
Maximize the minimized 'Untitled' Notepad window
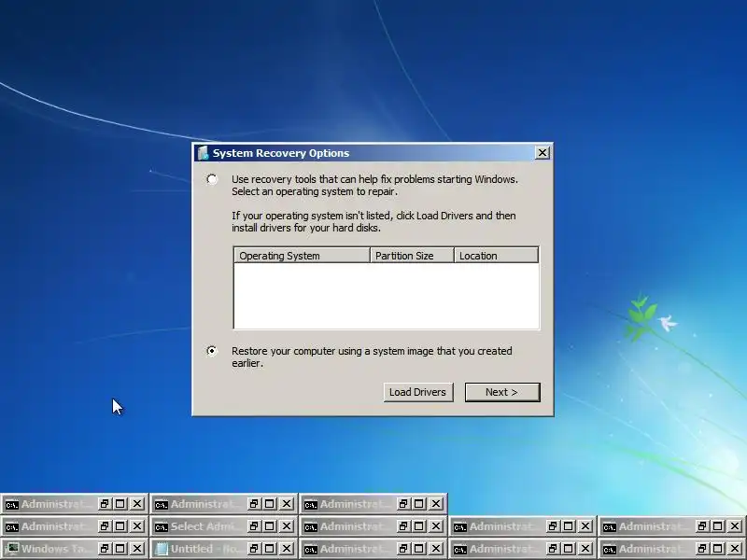pyautogui.click(x=270, y=549)
